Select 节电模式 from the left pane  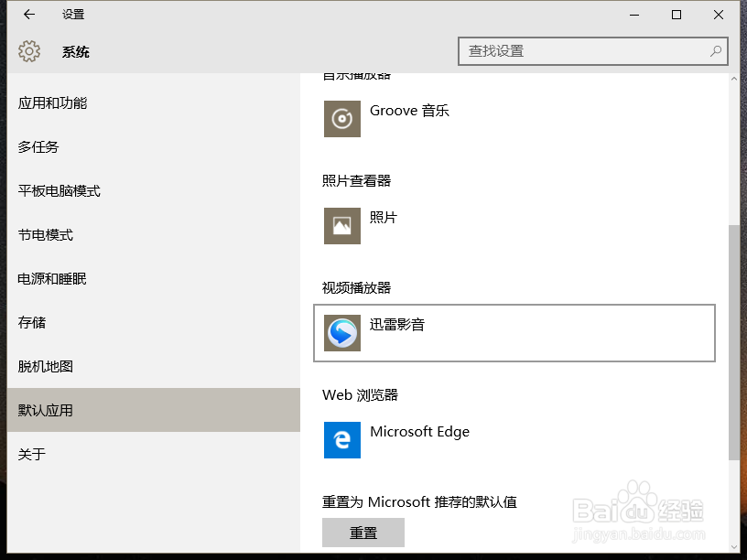(x=50, y=234)
